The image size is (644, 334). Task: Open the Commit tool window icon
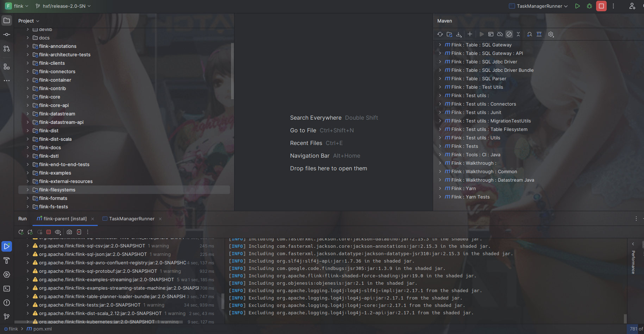(7, 34)
